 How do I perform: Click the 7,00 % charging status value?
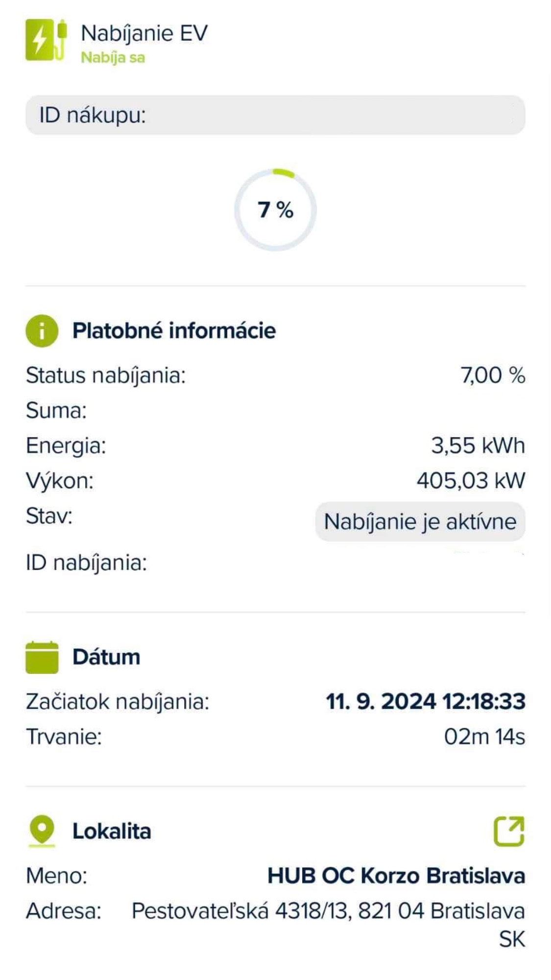(x=493, y=376)
